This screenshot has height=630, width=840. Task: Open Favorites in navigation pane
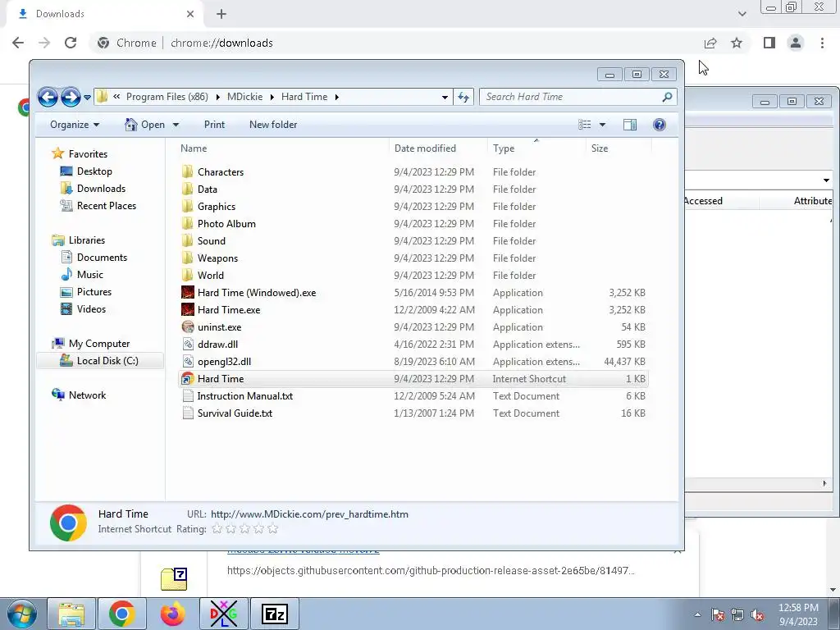pyautogui.click(x=88, y=153)
